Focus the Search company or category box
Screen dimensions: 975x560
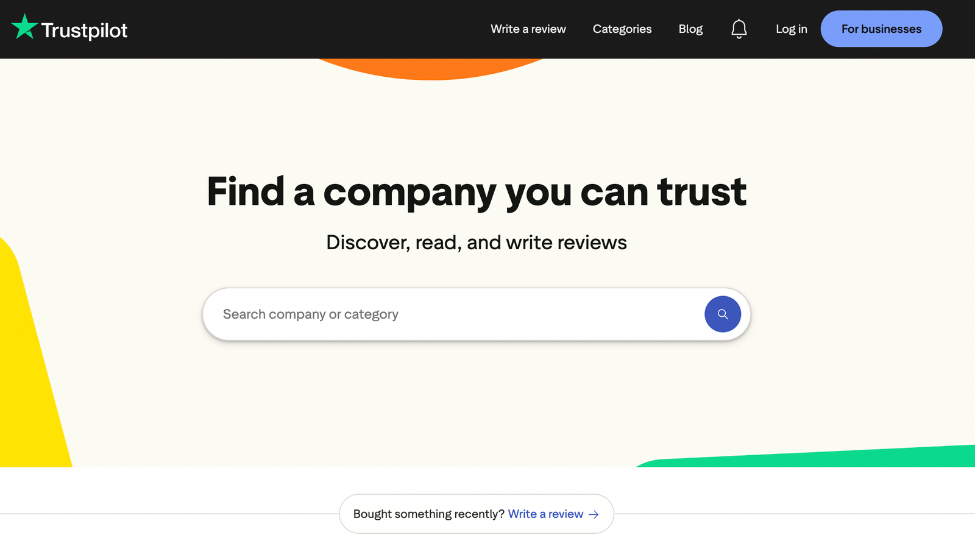[427, 314]
